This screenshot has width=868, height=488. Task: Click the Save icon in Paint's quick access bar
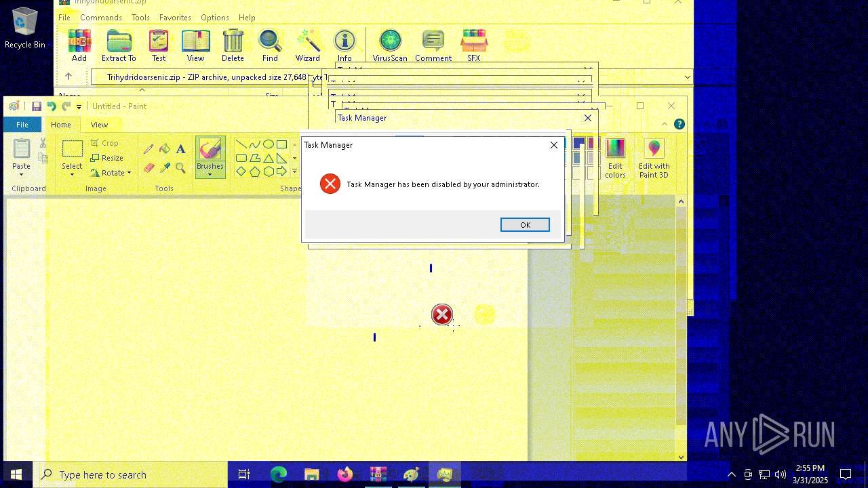click(x=37, y=106)
